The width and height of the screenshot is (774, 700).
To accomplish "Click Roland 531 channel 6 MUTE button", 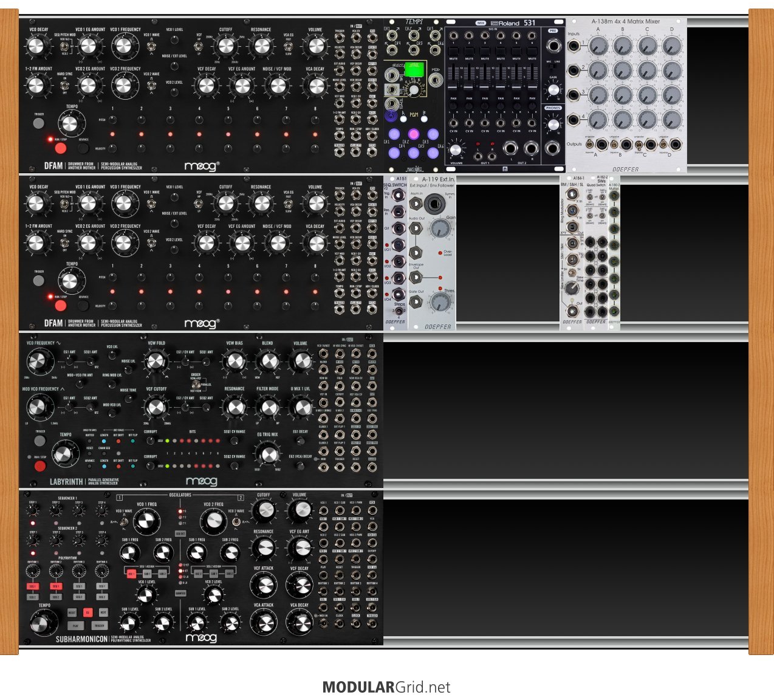I will [x=532, y=51].
